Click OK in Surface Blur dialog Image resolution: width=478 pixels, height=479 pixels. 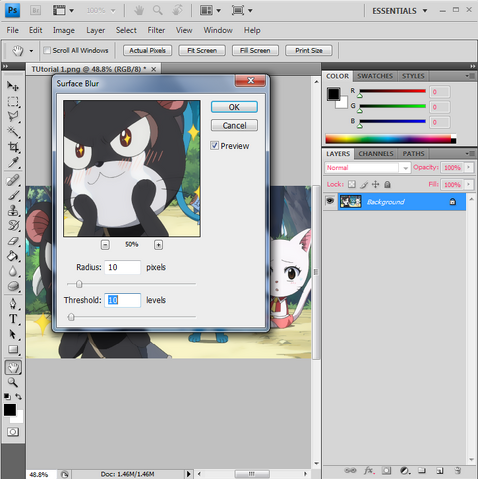[234, 107]
